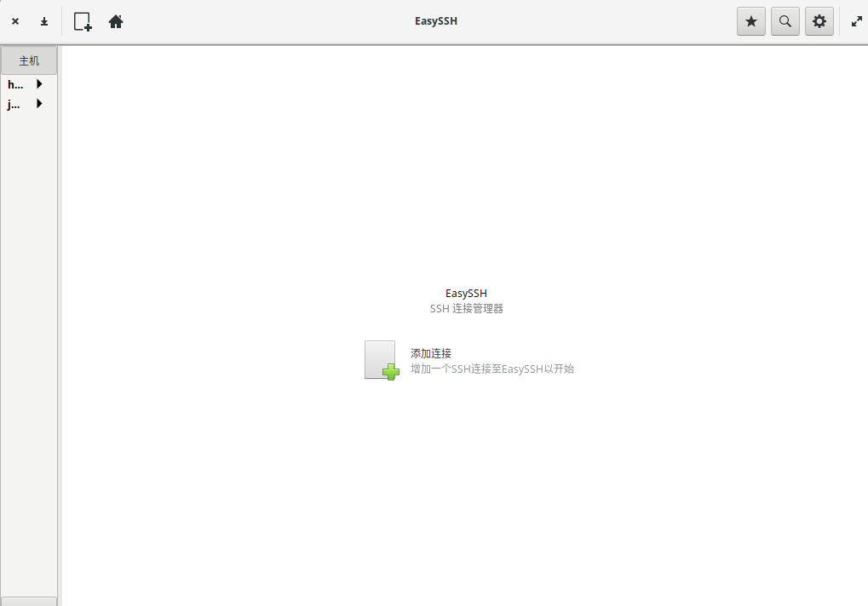868x606 pixels.
Task: Open search with the magnifier icon
Action: click(x=785, y=21)
